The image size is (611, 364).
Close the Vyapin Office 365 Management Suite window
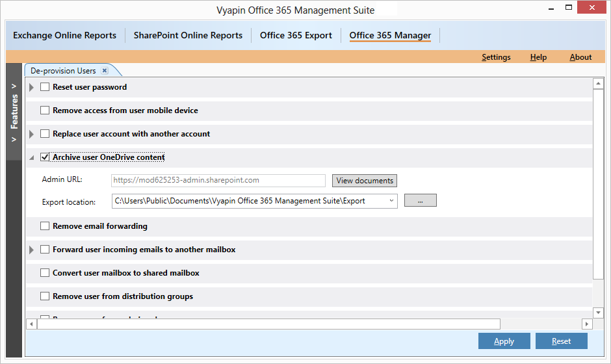pos(591,7)
